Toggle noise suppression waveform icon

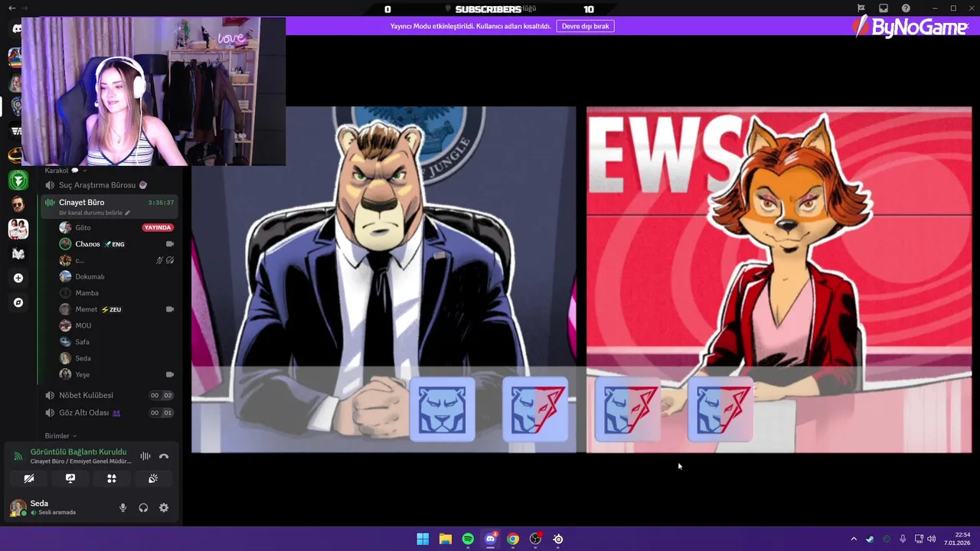[145, 456]
